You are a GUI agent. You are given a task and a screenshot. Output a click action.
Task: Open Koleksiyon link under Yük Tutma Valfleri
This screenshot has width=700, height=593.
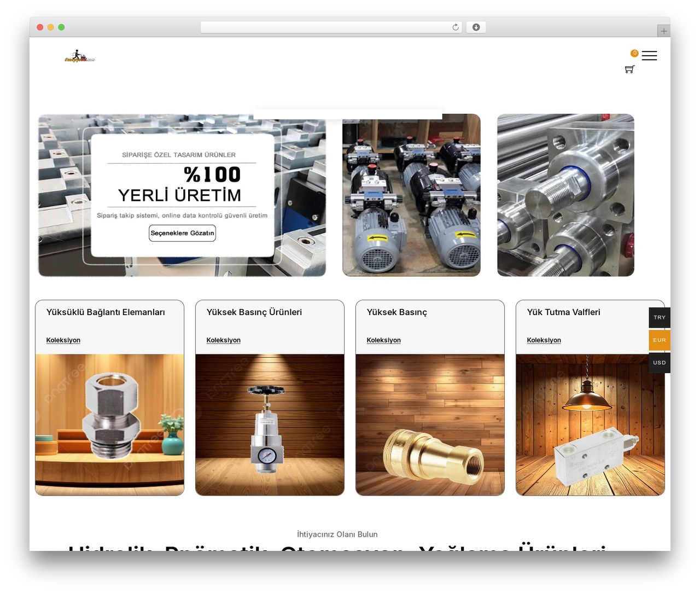[x=544, y=340]
